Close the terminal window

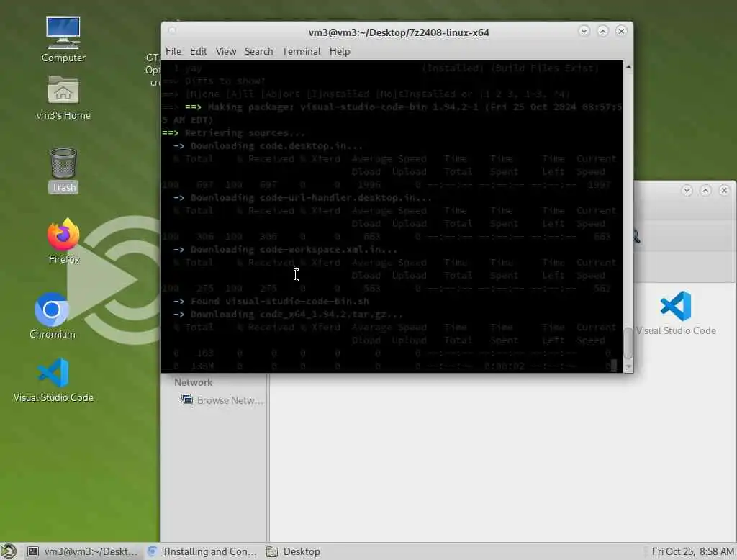pos(621,31)
